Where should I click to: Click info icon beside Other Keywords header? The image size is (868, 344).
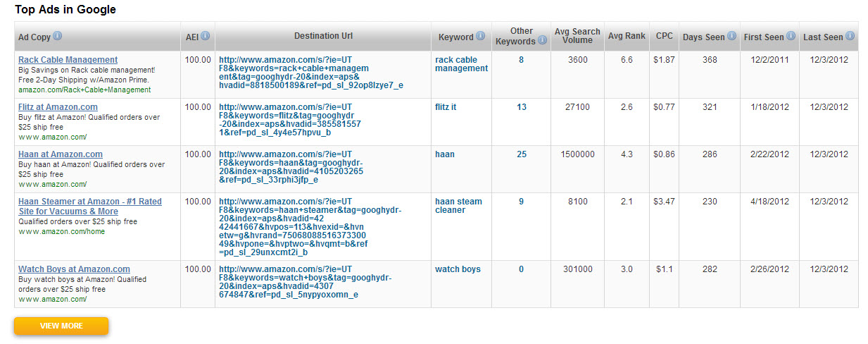click(x=543, y=41)
